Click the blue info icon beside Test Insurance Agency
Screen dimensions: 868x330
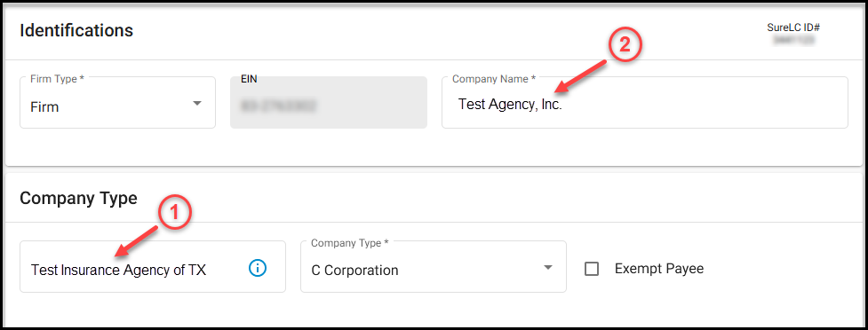(258, 269)
